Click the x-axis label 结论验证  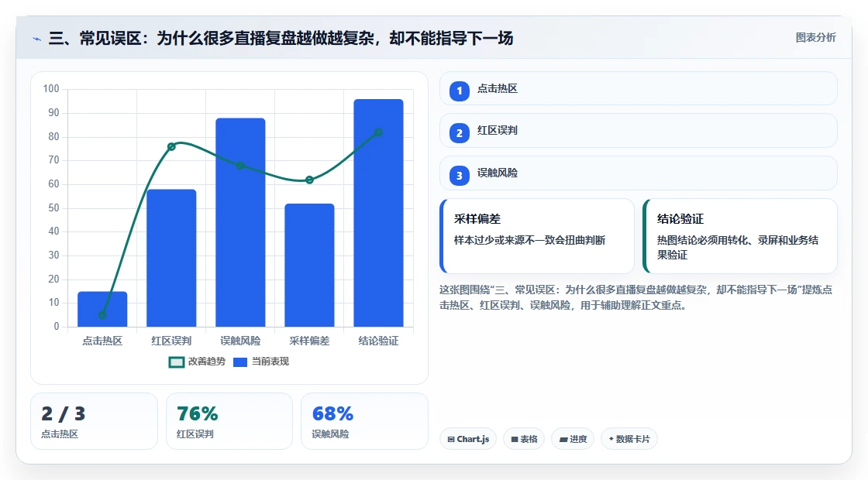tap(379, 341)
